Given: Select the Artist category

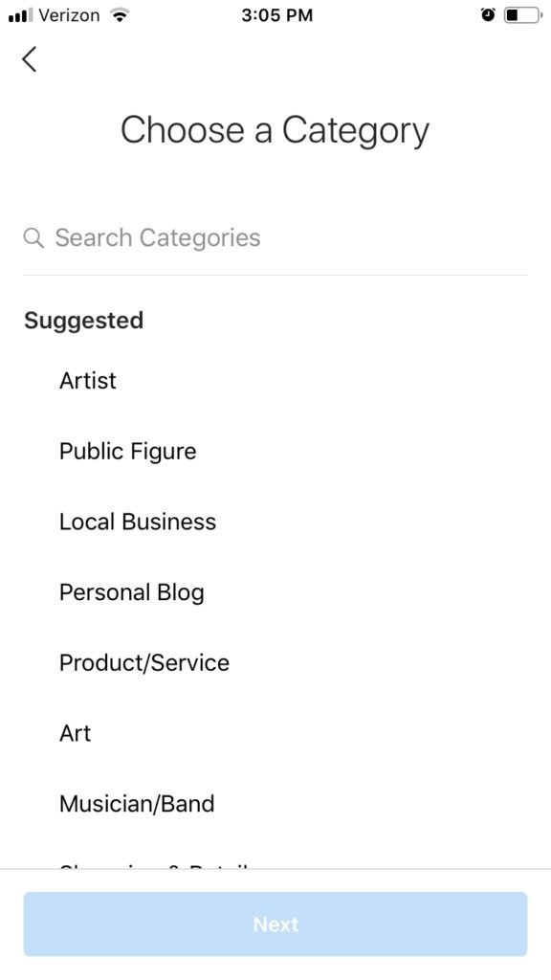Looking at the screenshot, I should [88, 380].
